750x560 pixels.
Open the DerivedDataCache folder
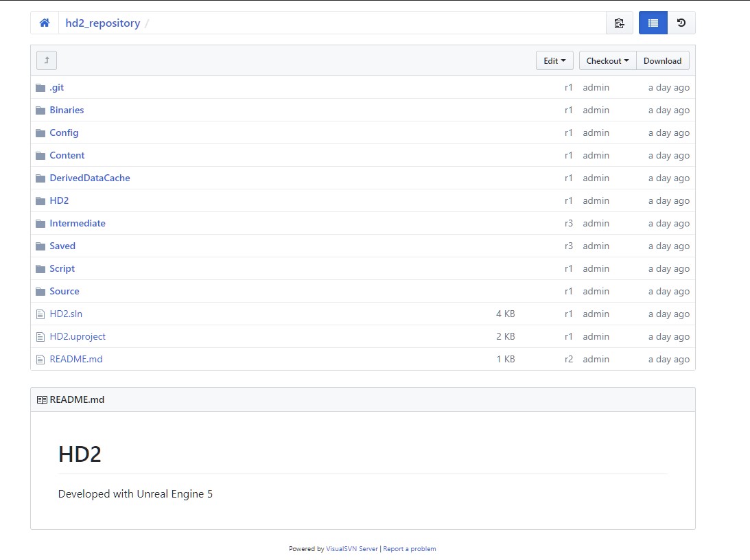[x=89, y=178]
